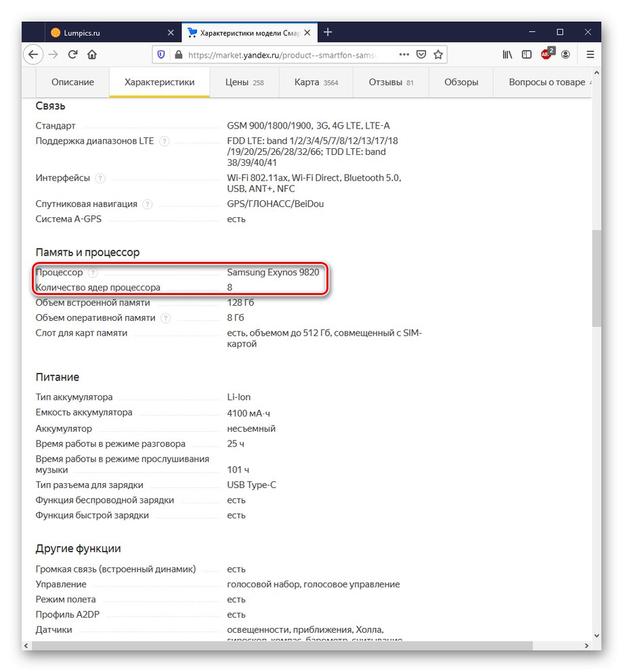Click the Питание section heading
Screen dimensions: 623x672
click(58, 377)
